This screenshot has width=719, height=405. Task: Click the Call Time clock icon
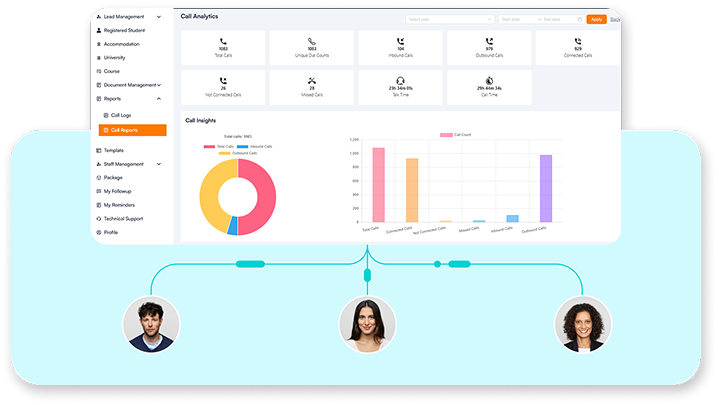tap(489, 80)
